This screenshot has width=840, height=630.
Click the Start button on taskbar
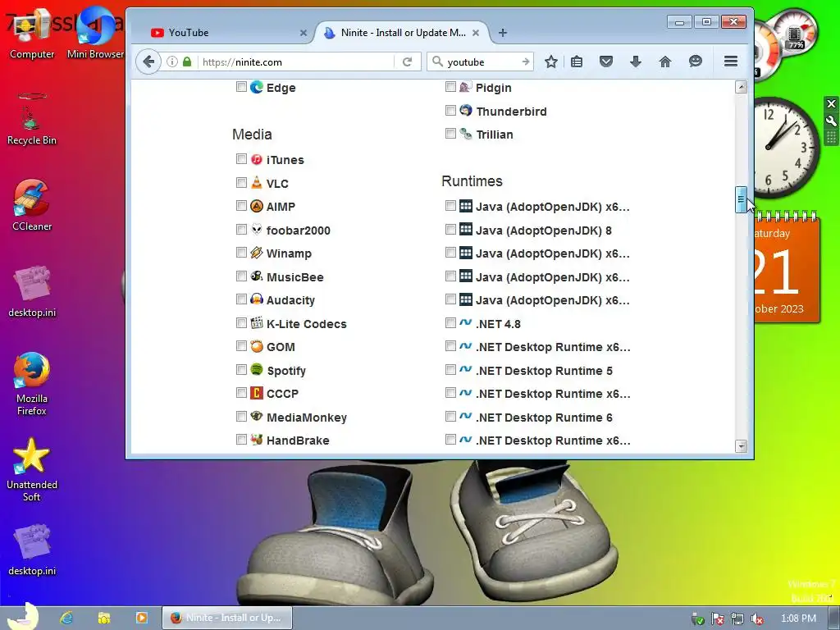pyautogui.click(x=24, y=616)
